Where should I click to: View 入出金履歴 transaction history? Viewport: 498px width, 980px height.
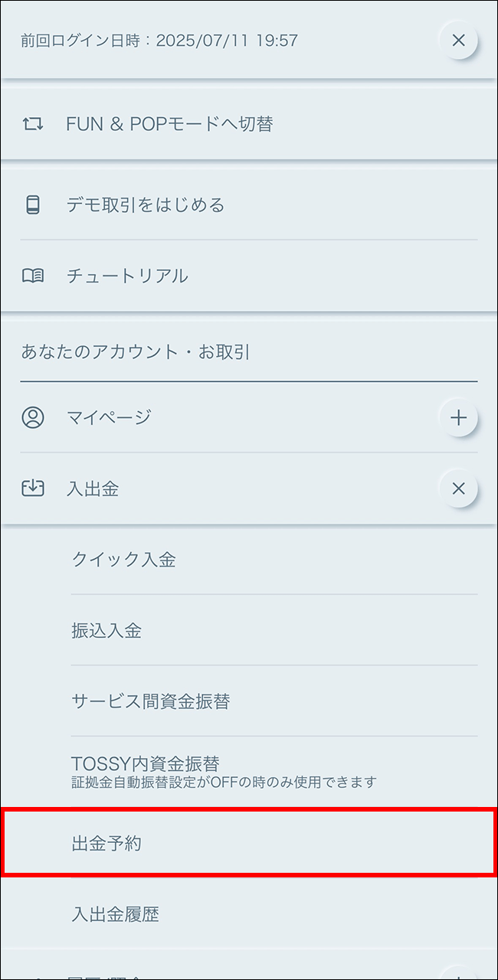tap(115, 914)
